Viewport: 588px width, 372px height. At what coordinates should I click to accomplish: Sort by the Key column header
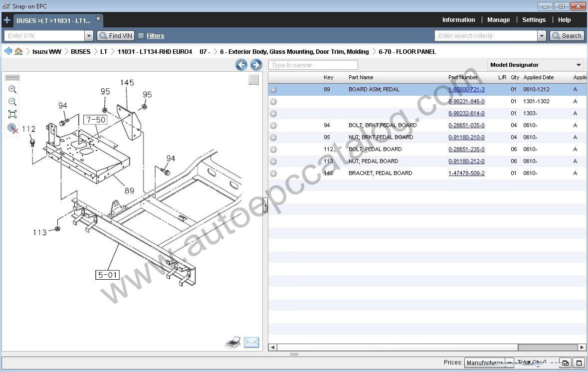pos(329,77)
